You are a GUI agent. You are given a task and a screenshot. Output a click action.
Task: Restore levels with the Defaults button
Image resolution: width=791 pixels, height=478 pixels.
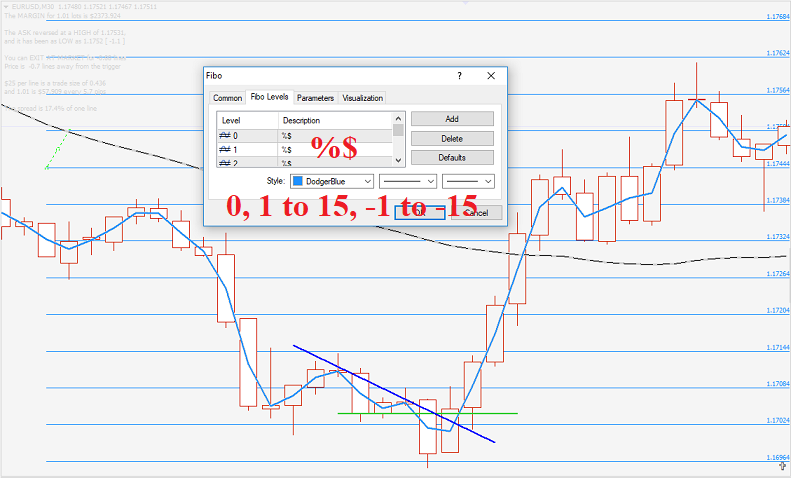click(452, 158)
